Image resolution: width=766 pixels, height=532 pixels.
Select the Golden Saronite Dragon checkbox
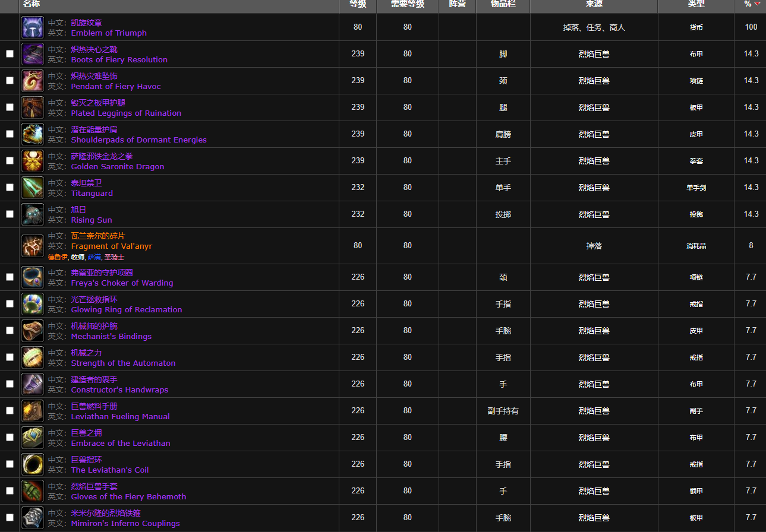(x=10, y=161)
